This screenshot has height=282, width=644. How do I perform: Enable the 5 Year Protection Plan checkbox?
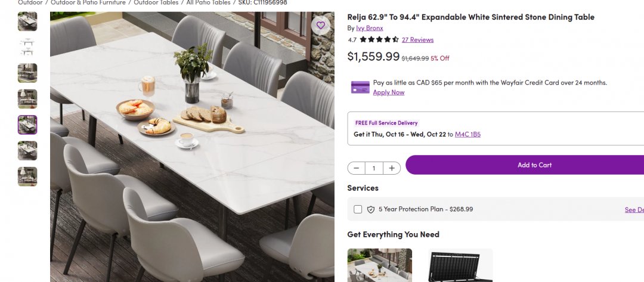pos(358,209)
